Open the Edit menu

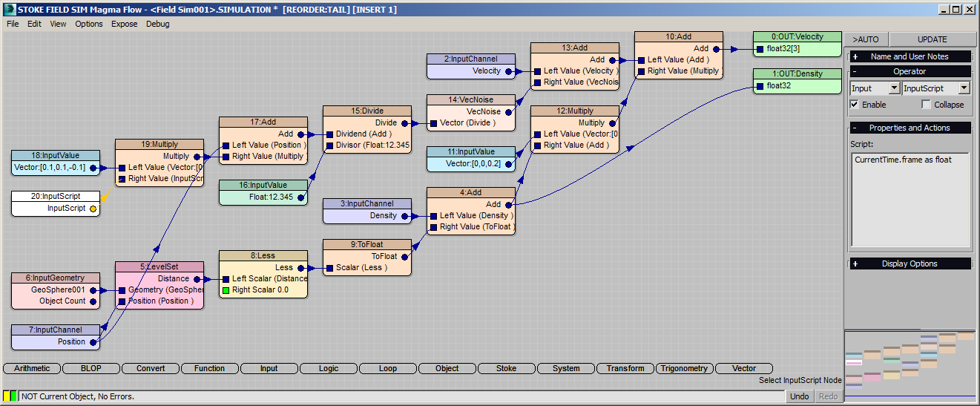tap(35, 24)
